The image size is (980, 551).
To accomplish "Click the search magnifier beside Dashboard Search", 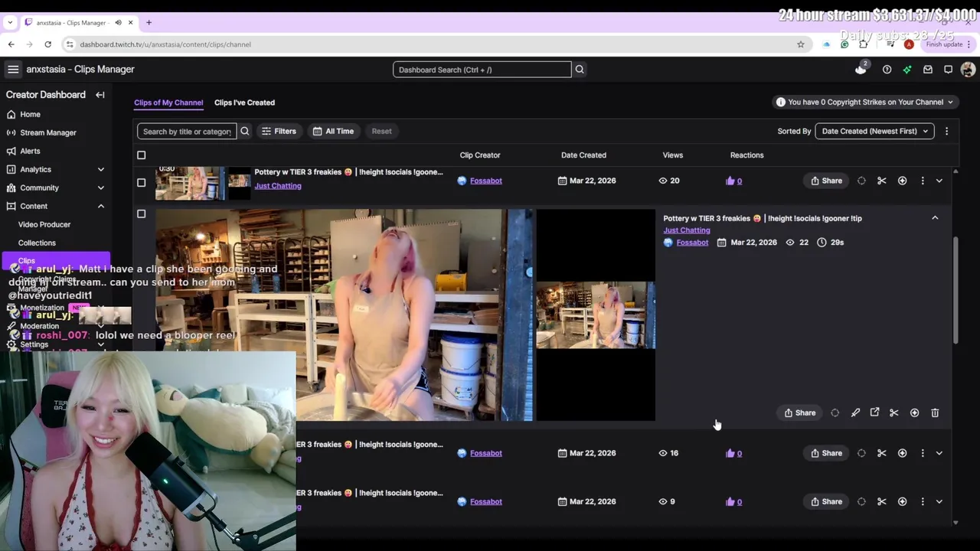I will pyautogui.click(x=580, y=70).
